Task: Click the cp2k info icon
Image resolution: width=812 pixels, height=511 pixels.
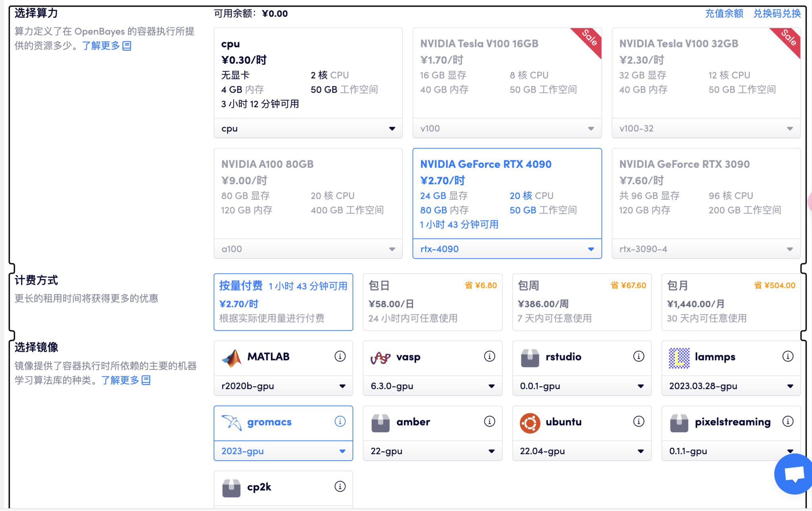Action: pos(340,486)
